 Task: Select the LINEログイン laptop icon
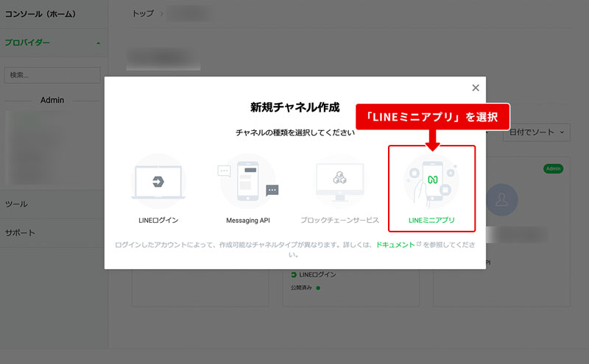pos(158,181)
